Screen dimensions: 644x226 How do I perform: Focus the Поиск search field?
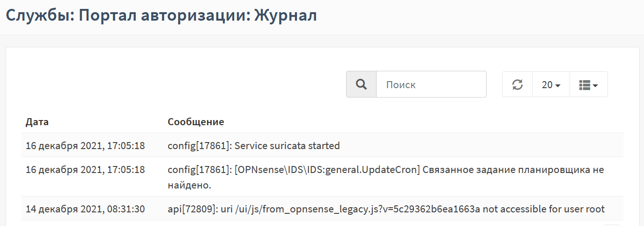[431, 84]
